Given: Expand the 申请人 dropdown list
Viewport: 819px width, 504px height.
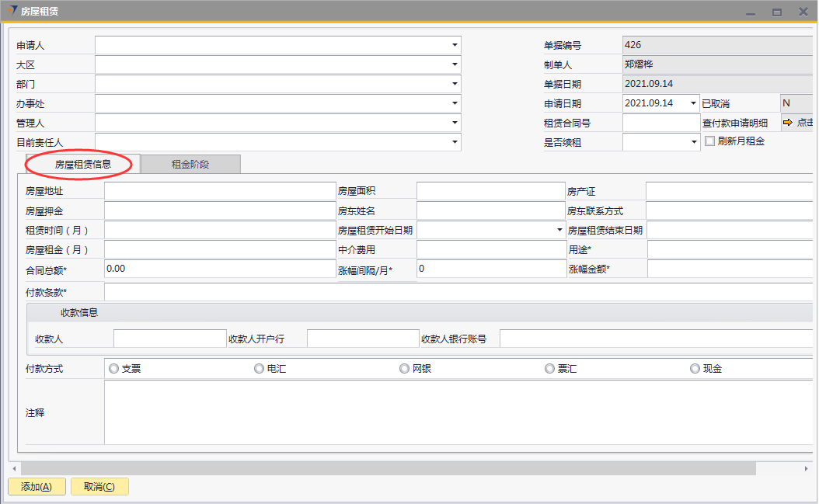Looking at the screenshot, I should [x=455, y=46].
